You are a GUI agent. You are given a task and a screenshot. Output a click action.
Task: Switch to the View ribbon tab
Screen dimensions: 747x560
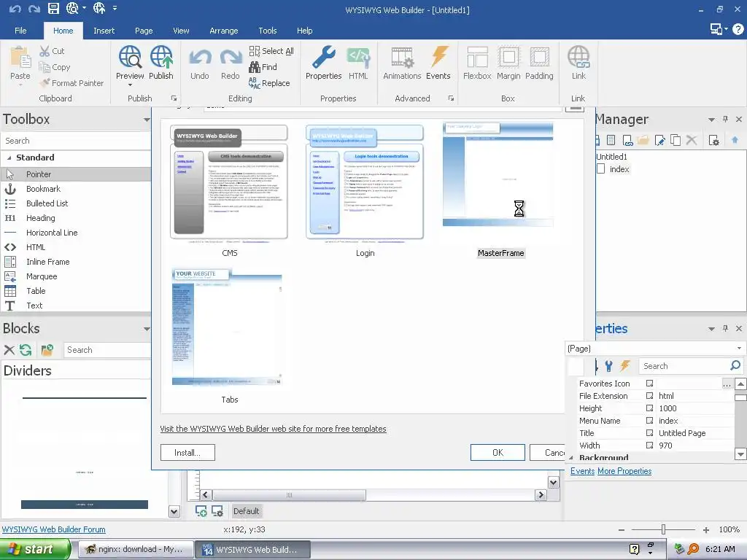point(181,31)
